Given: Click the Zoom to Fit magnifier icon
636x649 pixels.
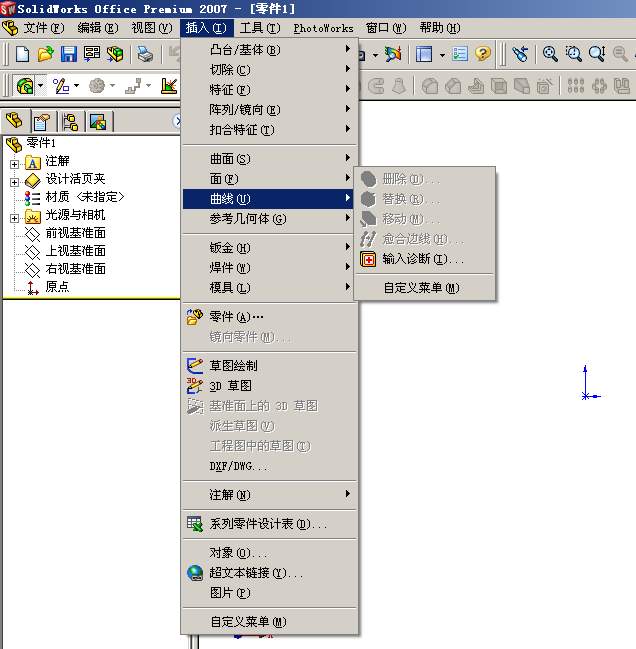Looking at the screenshot, I should click(550, 54).
